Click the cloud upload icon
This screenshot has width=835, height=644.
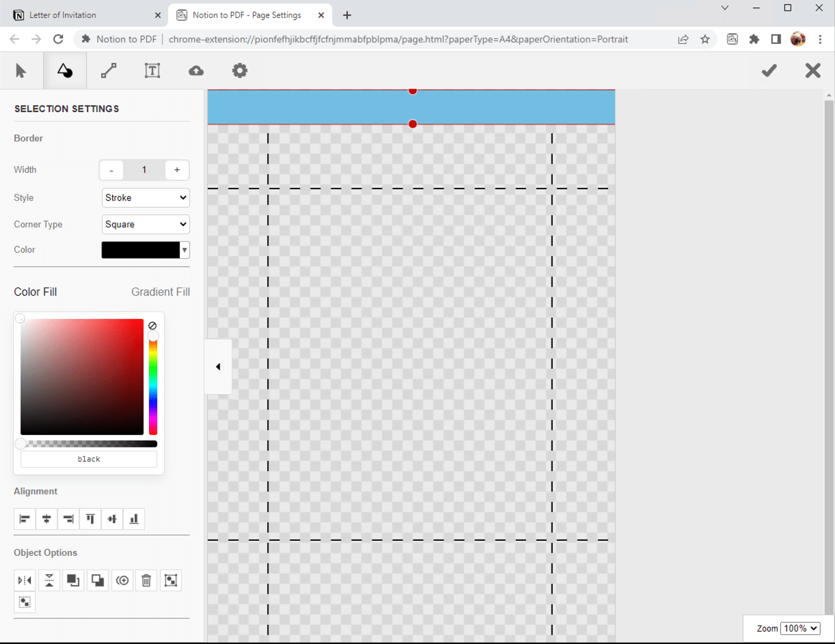tap(196, 70)
